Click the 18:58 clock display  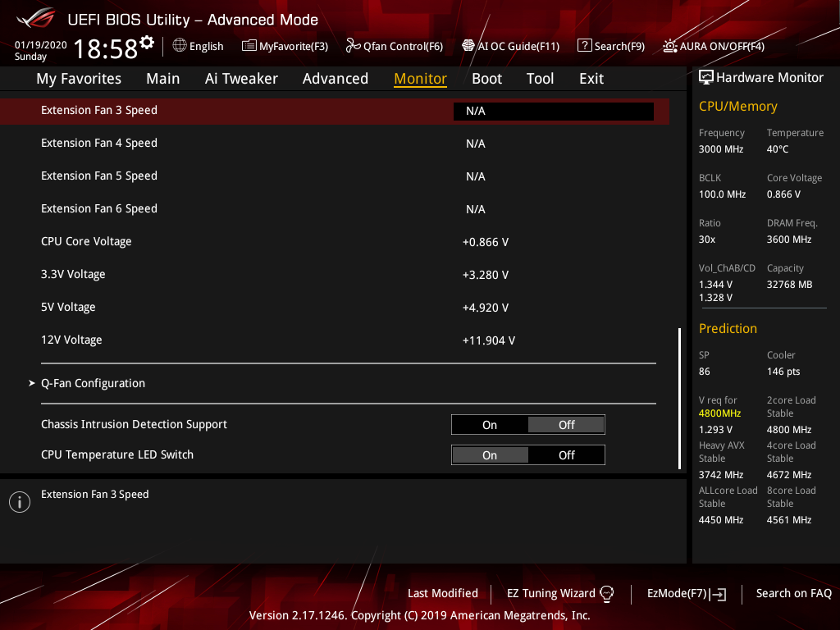(106, 49)
